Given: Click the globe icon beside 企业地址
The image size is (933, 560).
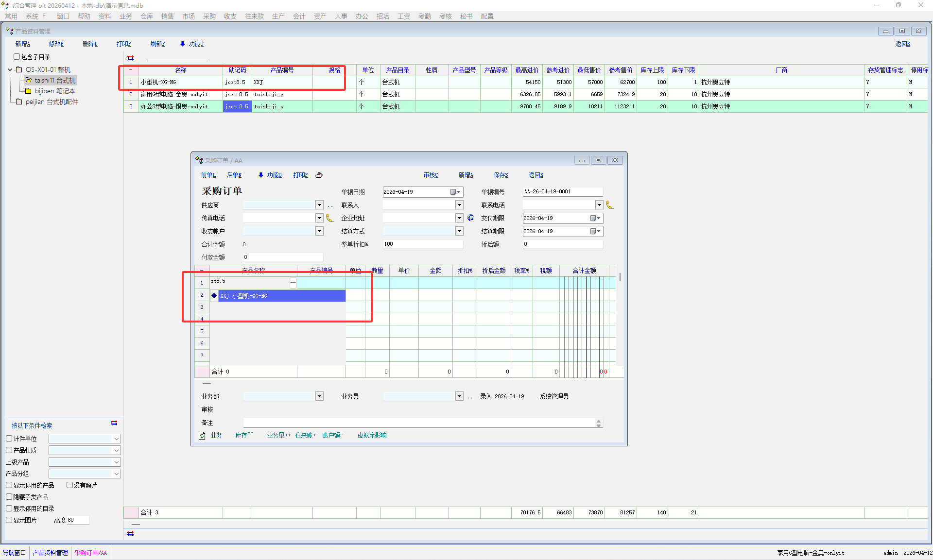Looking at the screenshot, I should click(x=470, y=218).
